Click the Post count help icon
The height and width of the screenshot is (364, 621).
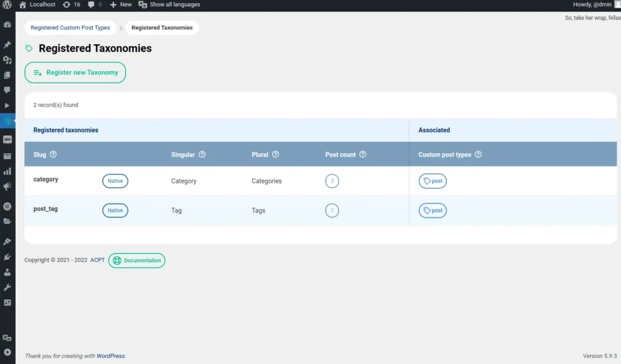pyautogui.click(x=363, y=154)
